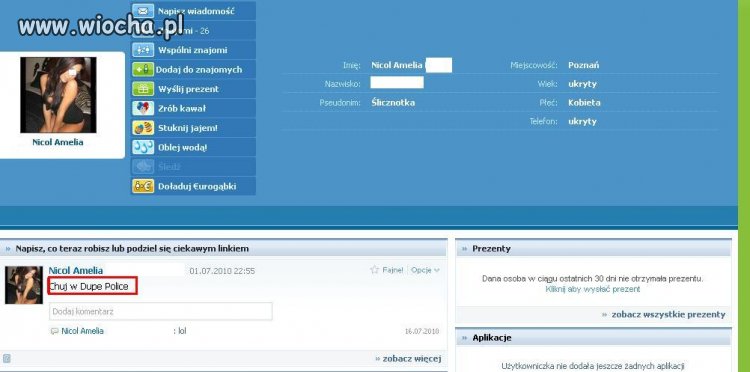
Task: Open Nicol Amelia post author link
Action: (x=76, y=271)
